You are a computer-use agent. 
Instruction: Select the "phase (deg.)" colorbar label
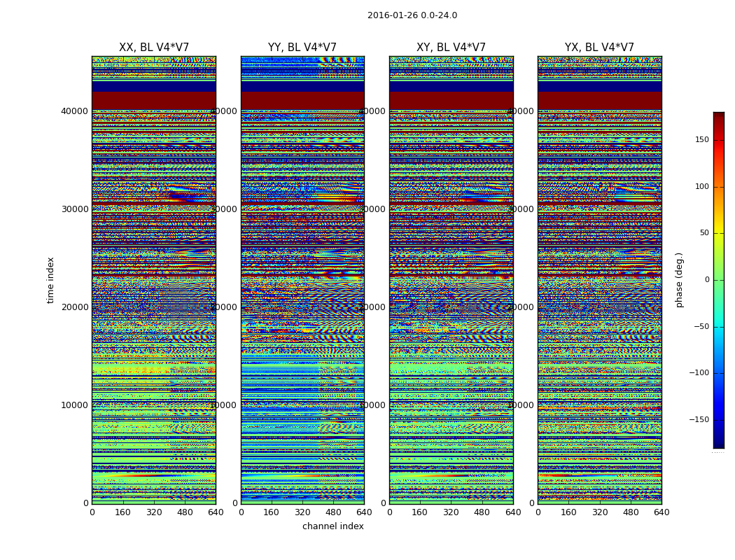pos(679,280)
